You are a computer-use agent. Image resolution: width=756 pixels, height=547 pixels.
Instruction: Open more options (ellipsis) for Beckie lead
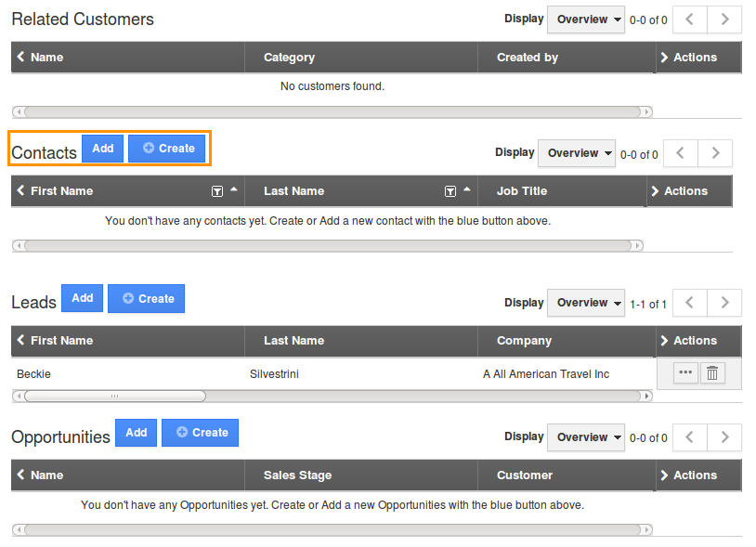coord(685,373)
